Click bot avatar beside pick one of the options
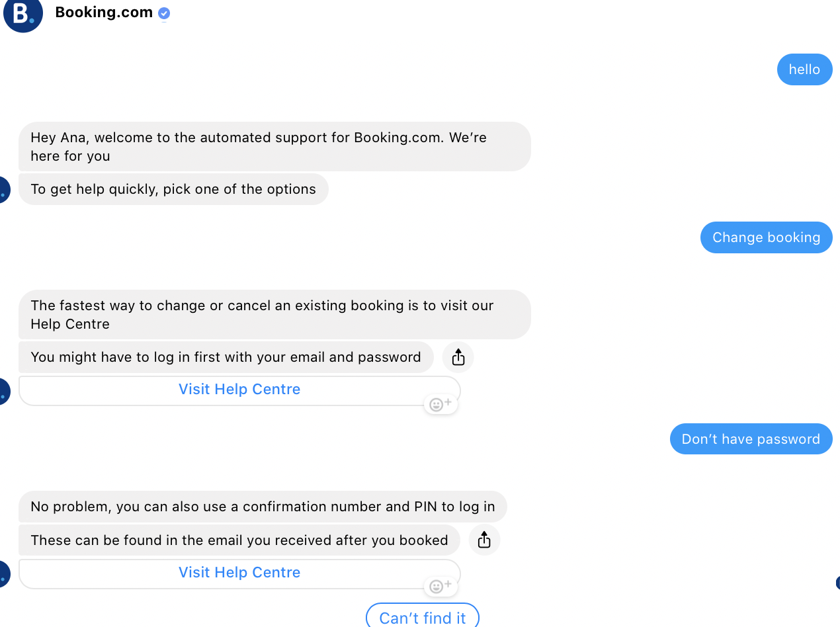 5,190
